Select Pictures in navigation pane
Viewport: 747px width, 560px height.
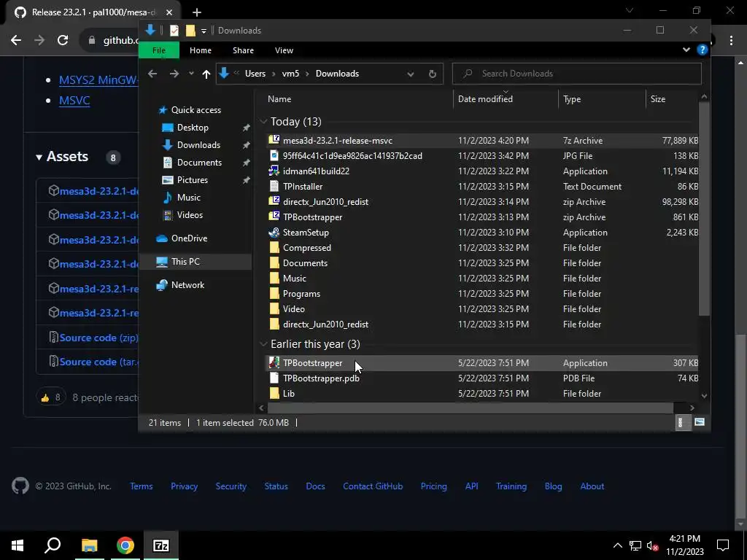tap(192, 180)
